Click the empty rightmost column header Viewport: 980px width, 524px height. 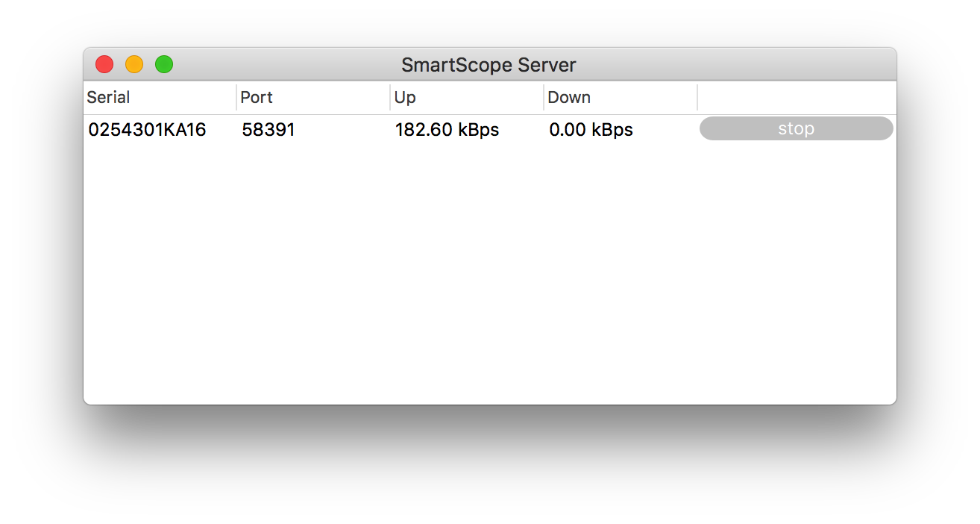pyautogui.click(x=796, y=98)
